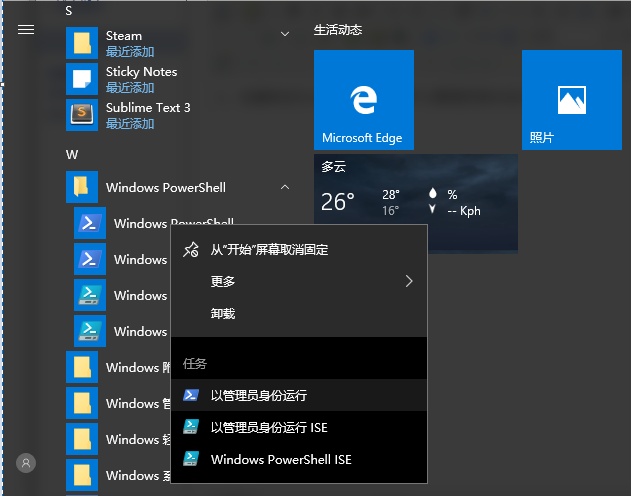Click the first PowerShell ISE icon in list

90,295
